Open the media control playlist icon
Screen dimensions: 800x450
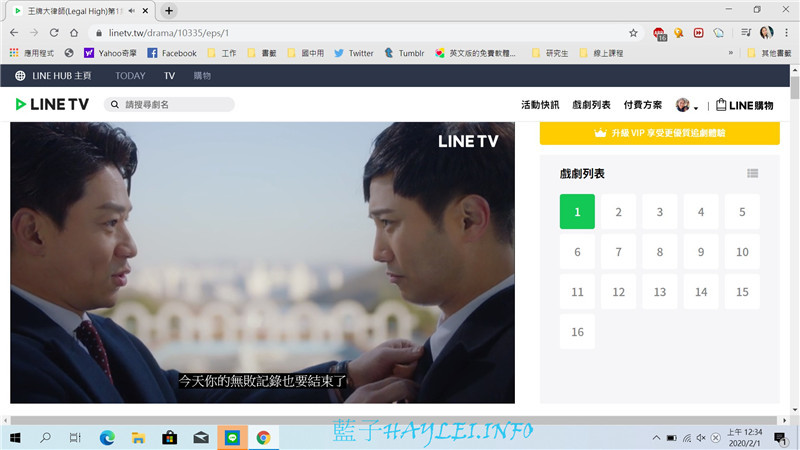click(746, 33)
